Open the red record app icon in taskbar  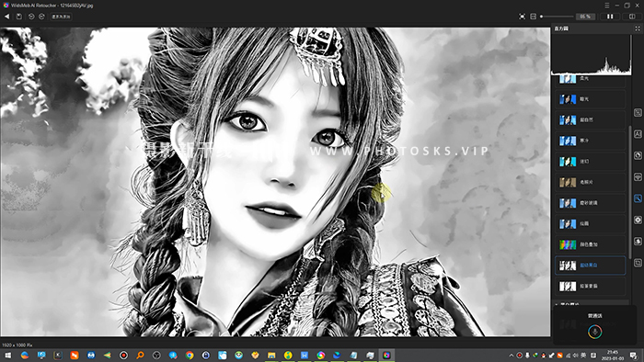tap(123, 355)
